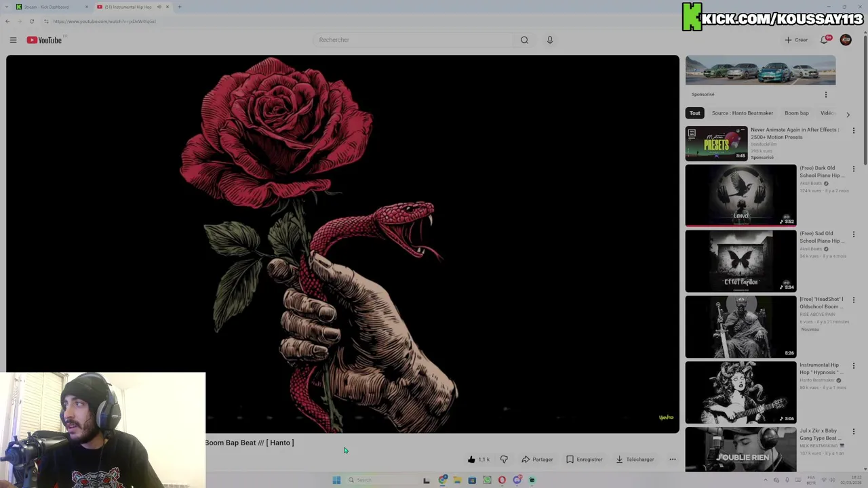Viewport: 868px width, 488px height.
Task: Open a new browser tab with plus
Action: point(179,7)
